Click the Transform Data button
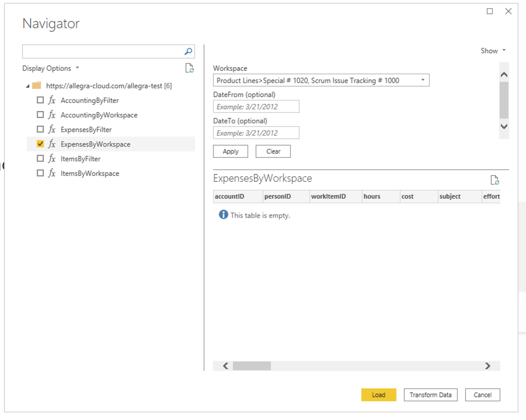 pyautogui.click(x=430, y=395)
